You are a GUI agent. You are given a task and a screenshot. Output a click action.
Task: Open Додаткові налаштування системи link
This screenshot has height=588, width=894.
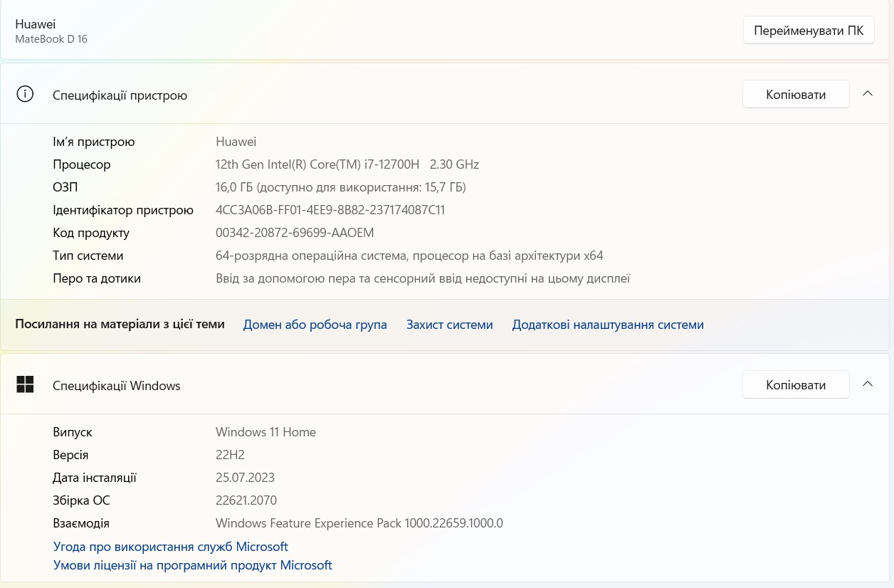point(608,325)
